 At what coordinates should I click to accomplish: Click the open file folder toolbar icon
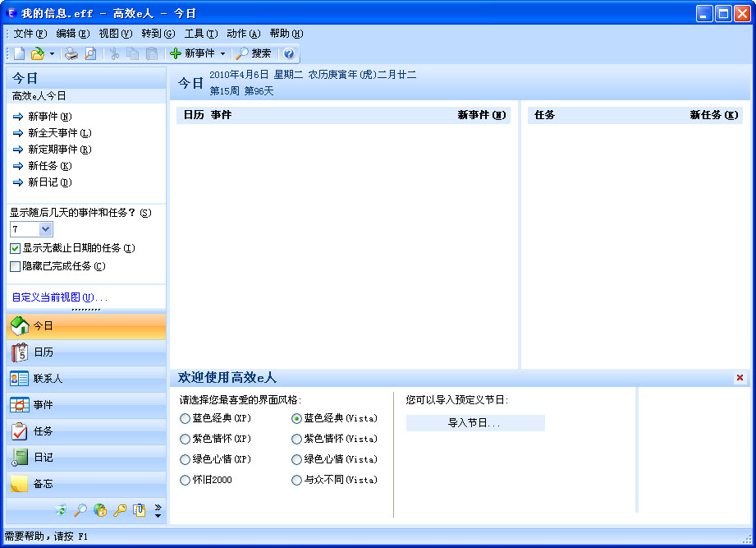[38, 53]
